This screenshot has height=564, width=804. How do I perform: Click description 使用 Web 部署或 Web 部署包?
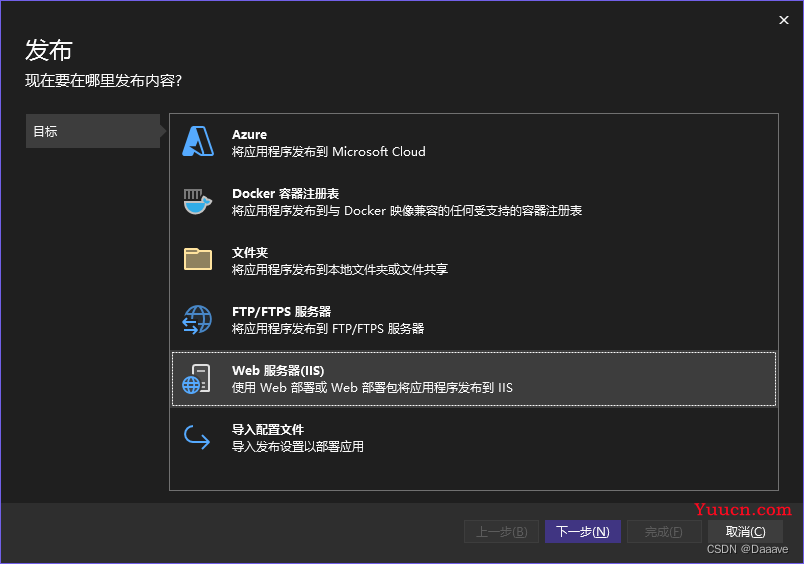pyautogui.click(x=372, y=388)
